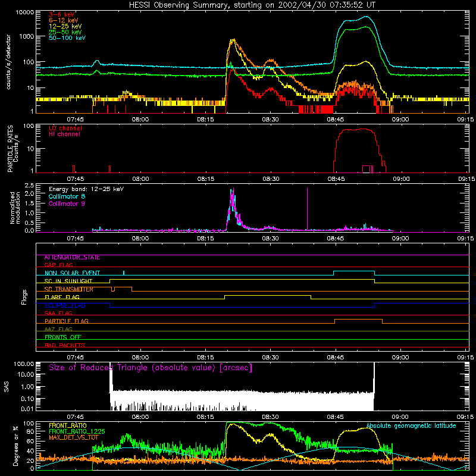Select the FRONT_RATIO legend label
This screenshot has width=476, height=476.
click(x=68, y=425)
